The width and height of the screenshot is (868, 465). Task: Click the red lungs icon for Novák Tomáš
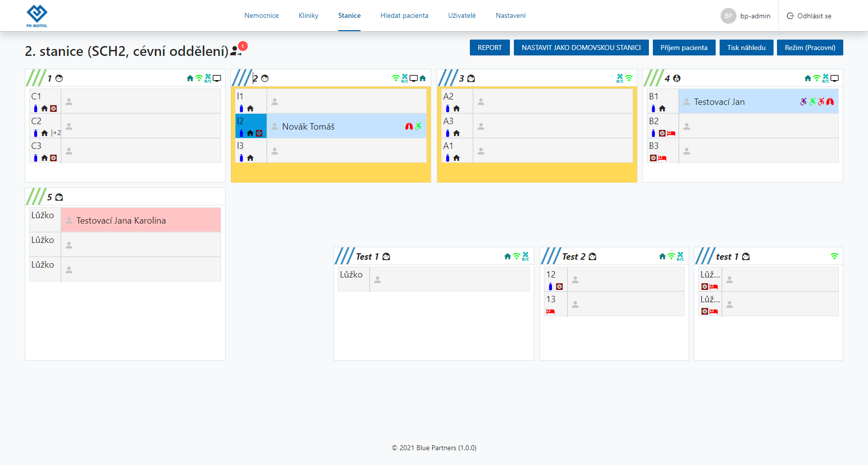tap(409, 127)
